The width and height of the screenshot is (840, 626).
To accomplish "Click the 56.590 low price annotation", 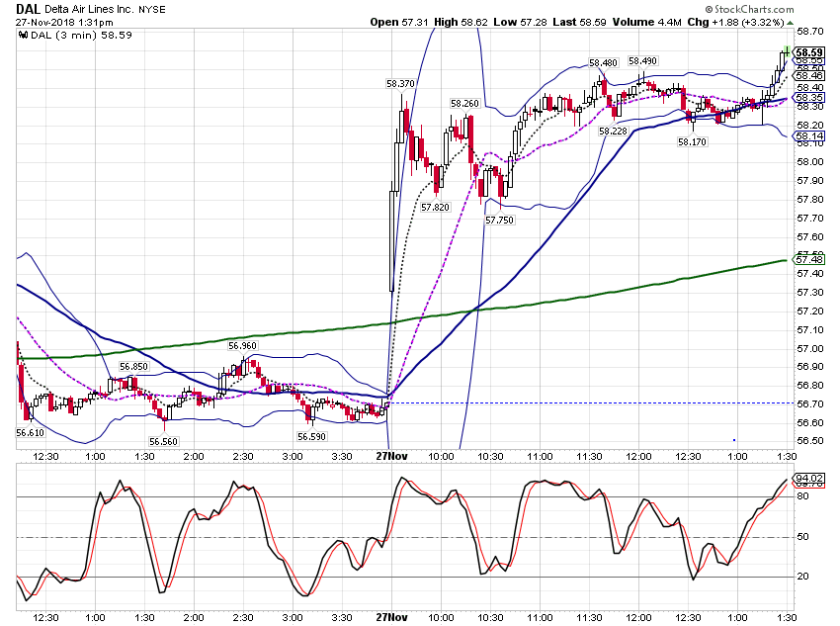I will tap(311, 437).
